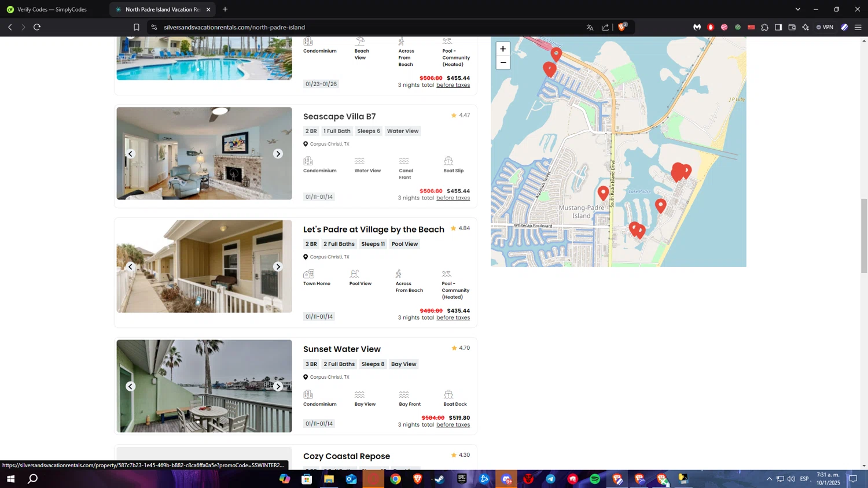868x488 pixels.
Task: Show next photo of Sunset Water View
Action: pos(278,386)
